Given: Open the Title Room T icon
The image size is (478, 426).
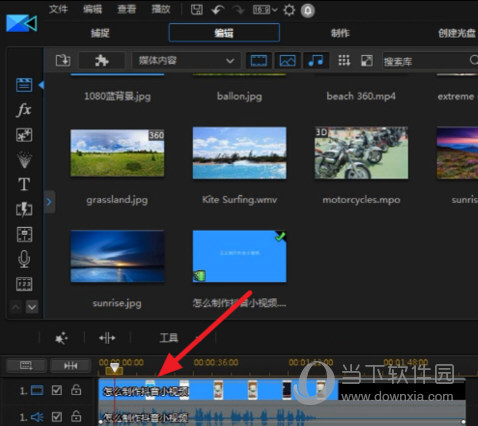Looking at the screenshot, I should coord(24,184).
